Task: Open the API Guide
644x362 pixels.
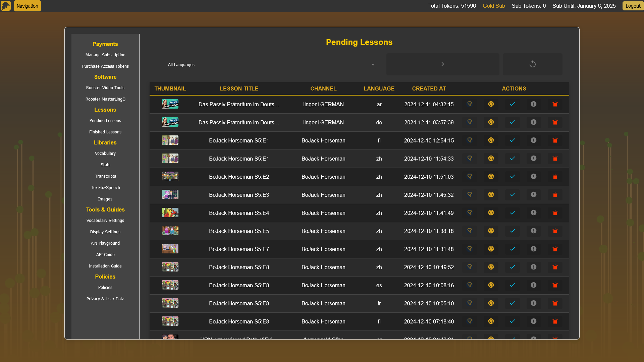Action: point(105,255)
